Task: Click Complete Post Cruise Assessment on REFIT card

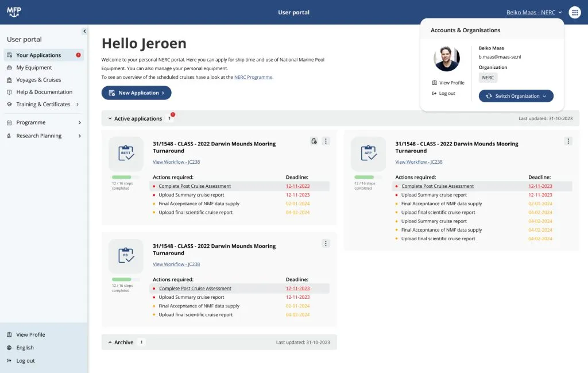Action: click(x=195, y=186)
